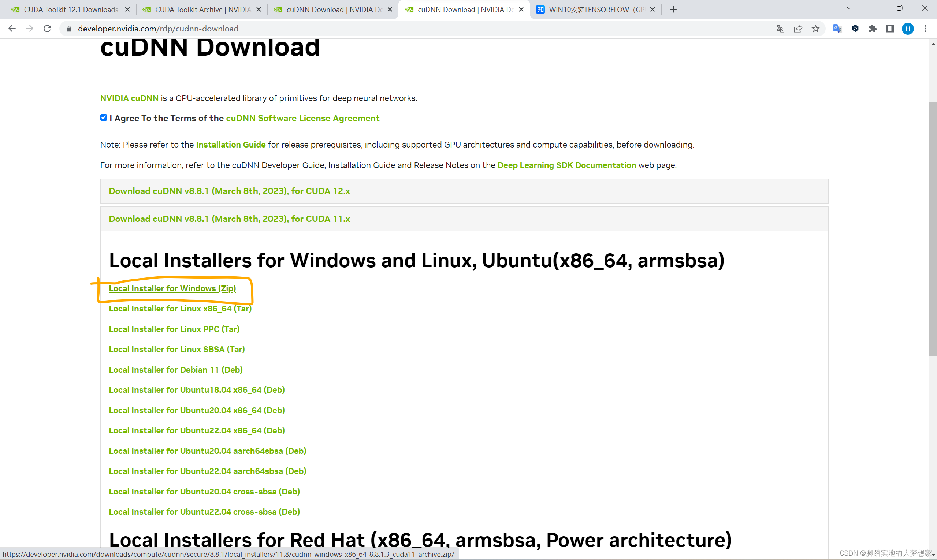Screen dimensions: 937x560
Task: Click the address bar URL
Action: 158,29
